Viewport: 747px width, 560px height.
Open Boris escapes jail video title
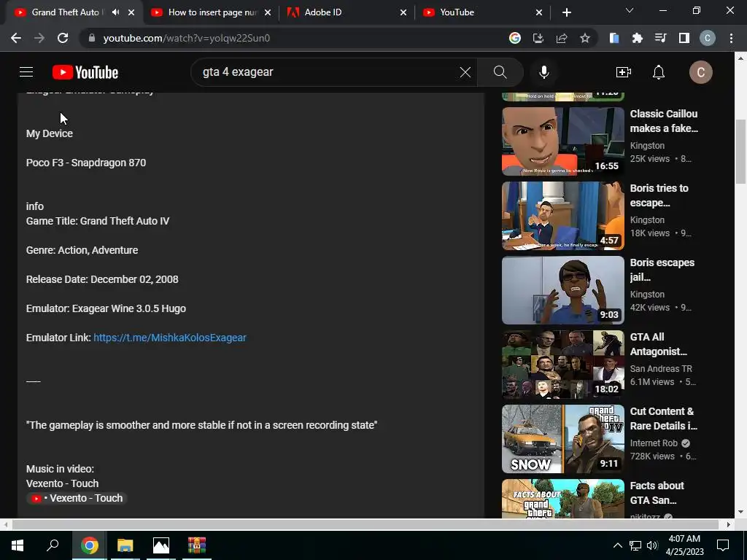[x=662, y=270]
